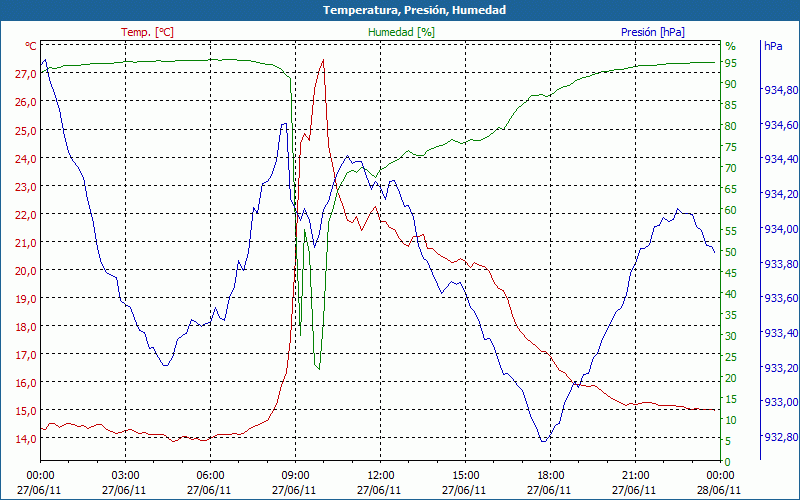Click humidity axis value '85'

(x=731, y=105)
